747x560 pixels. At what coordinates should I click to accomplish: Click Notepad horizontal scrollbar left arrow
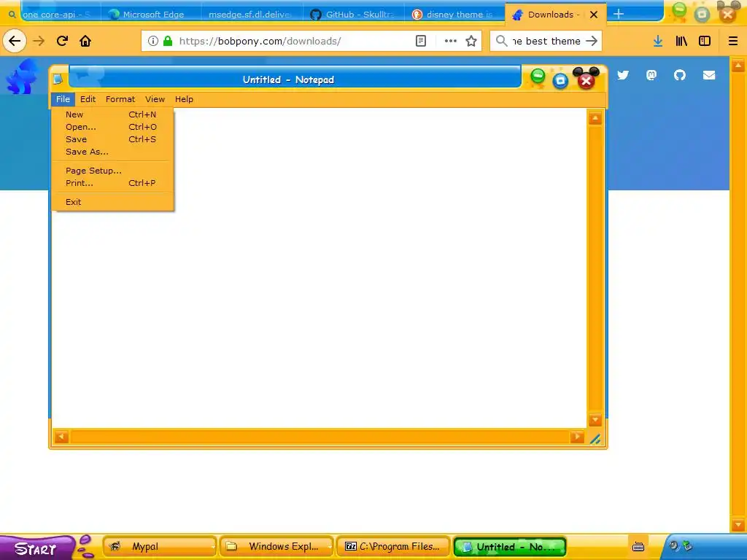click(61, 437)
